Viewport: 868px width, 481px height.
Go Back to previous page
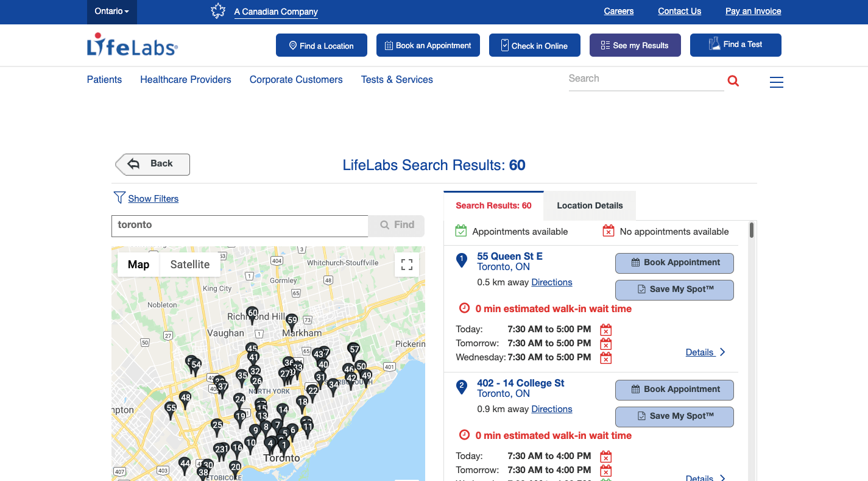(x=153, y=164)
